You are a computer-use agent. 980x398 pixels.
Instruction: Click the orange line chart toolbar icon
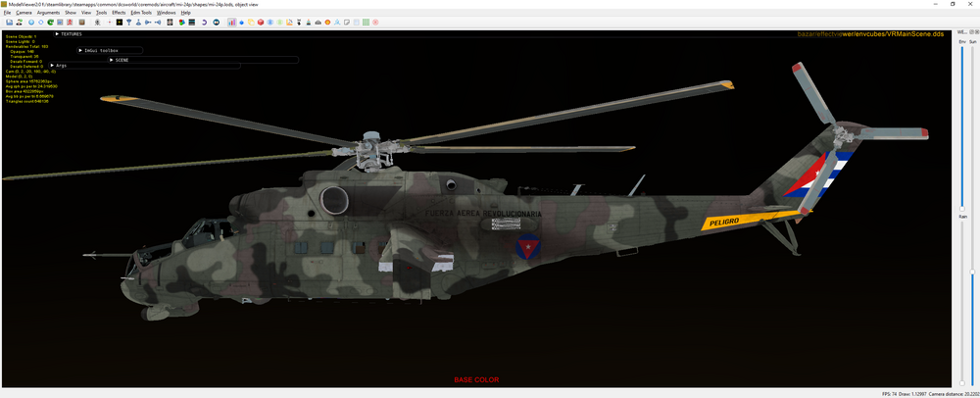(x=289, y=22)
